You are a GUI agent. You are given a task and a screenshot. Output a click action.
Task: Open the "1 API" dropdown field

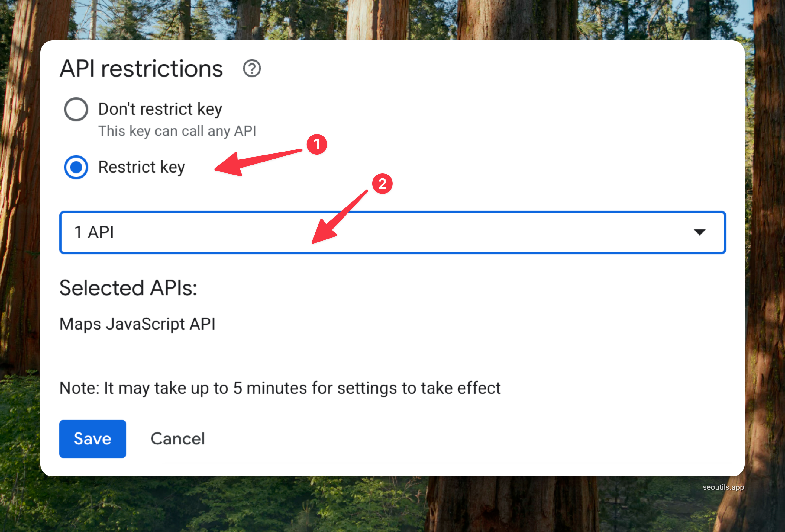(372, 232)
